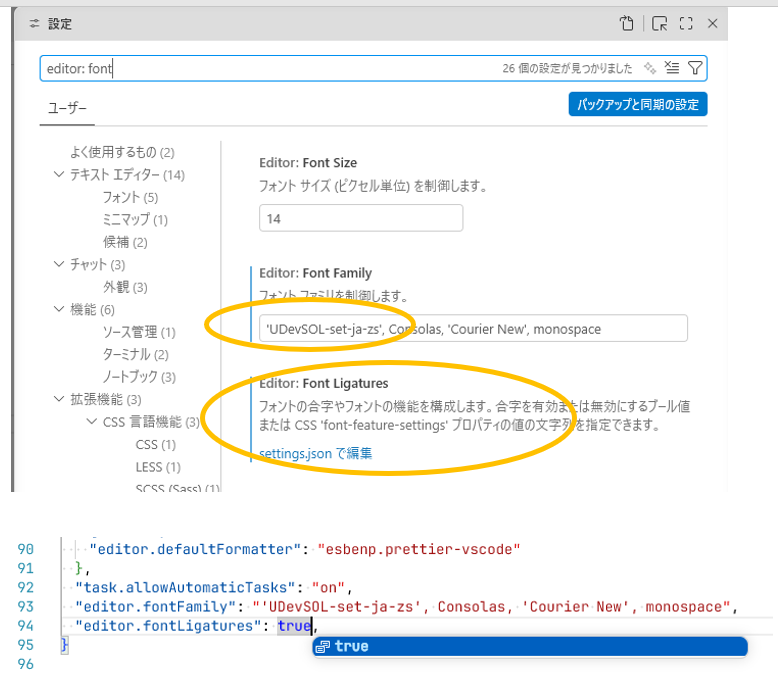Image resolution: width=778 pixels, height=682 pixels.
Task: Select CSS (1) tree item
Action: point(155,444)
